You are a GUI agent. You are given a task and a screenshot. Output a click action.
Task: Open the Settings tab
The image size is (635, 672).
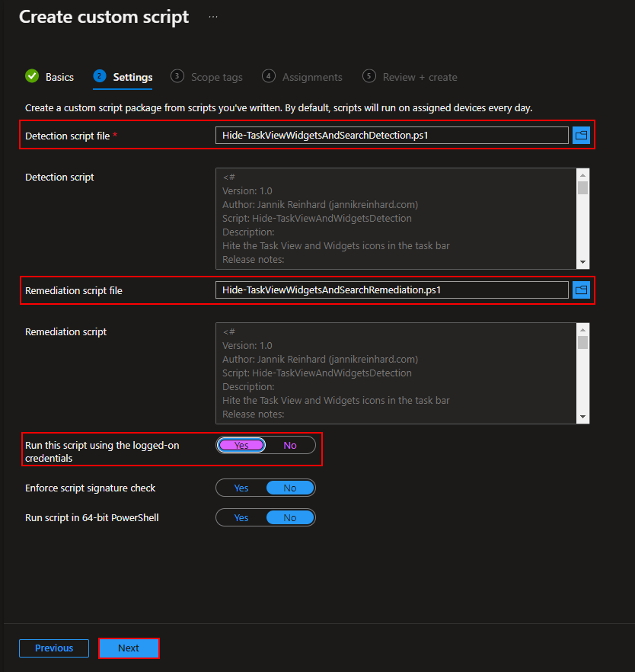[132, 77]
